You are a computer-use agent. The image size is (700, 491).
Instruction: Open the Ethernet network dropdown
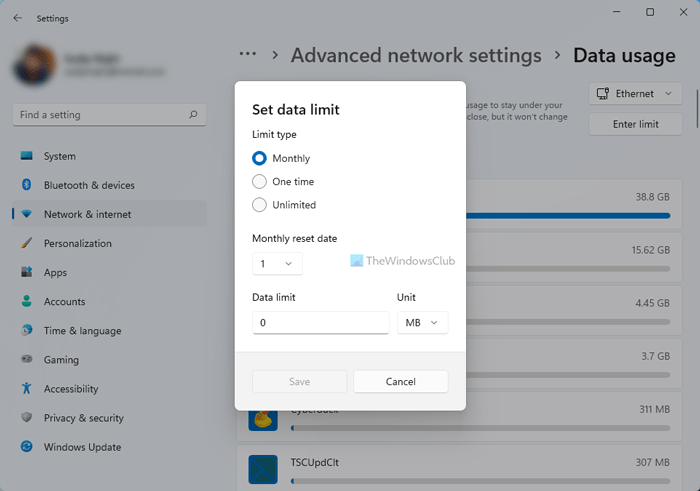coord(636,94)
